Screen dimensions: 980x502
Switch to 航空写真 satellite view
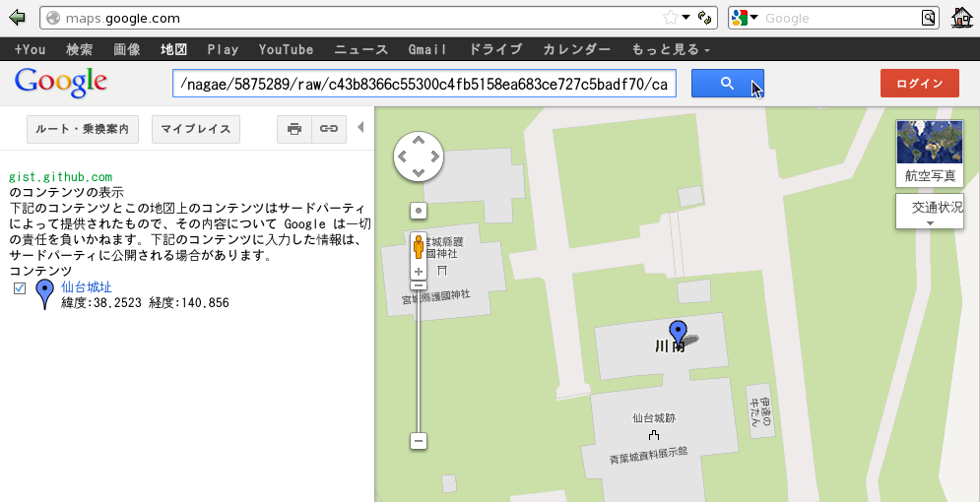930,154
